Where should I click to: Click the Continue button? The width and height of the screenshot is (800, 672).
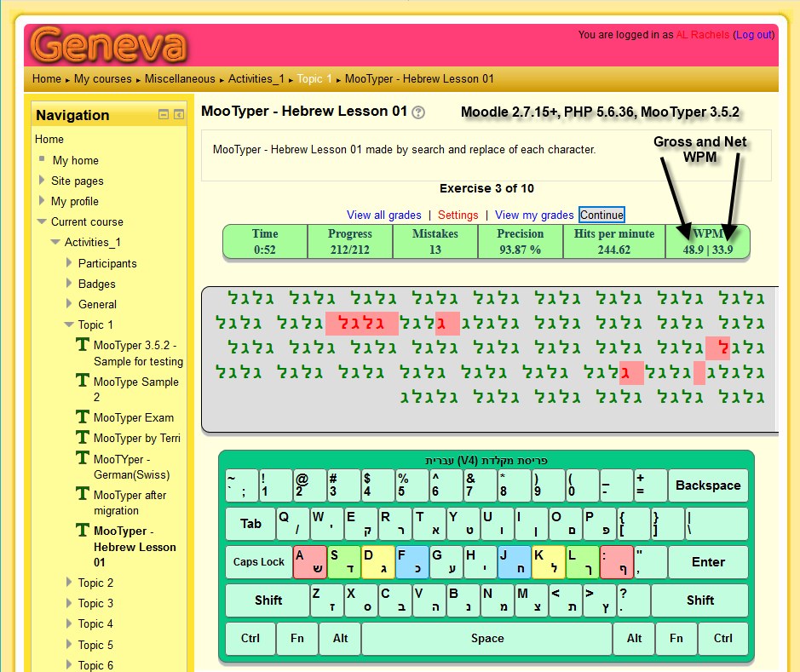pyautogui.click(x=601, y=215)
